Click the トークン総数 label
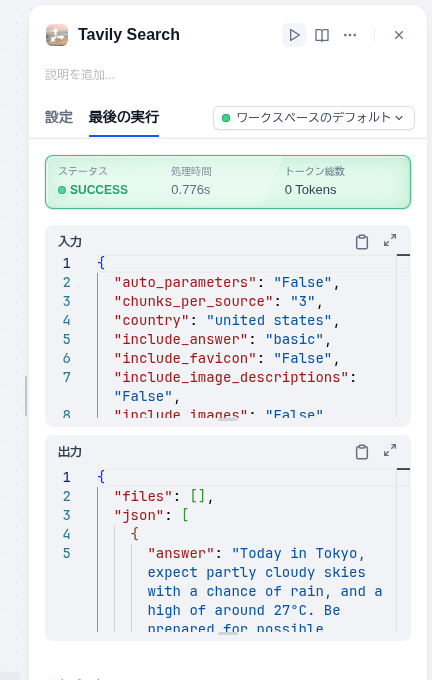The image size is (432, 680). point(315,171)
